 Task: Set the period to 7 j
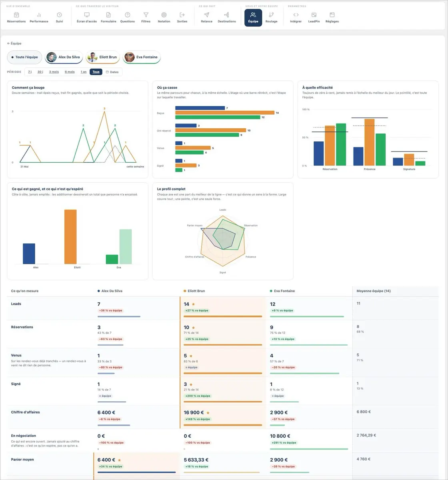point(30,72)
